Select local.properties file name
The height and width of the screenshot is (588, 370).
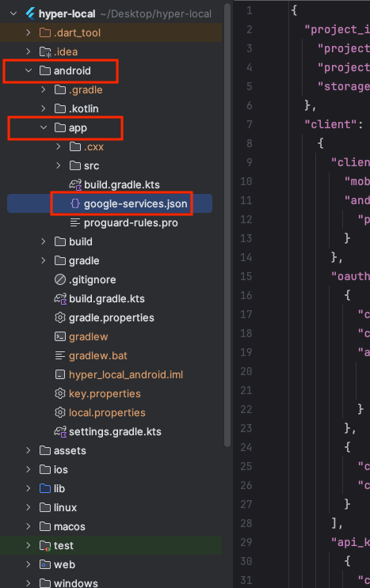pyautogui.click(x=107, y=412)
